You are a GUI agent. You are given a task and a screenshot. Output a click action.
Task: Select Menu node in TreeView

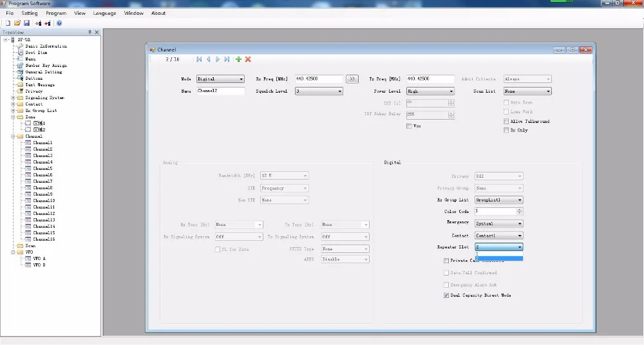click(30, 59)
